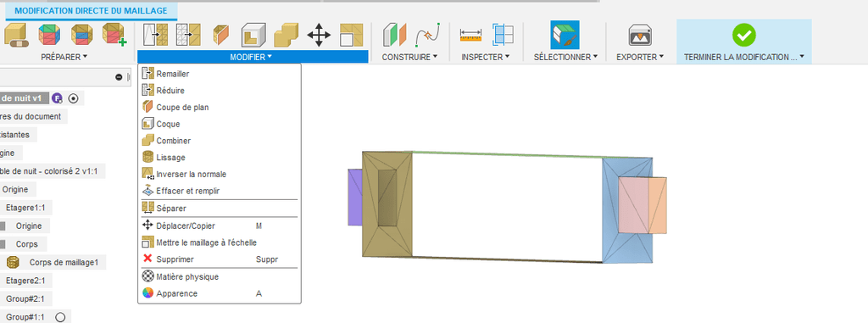Click the Selection brush icon in Sélectionner

click(x=565, y=35)
